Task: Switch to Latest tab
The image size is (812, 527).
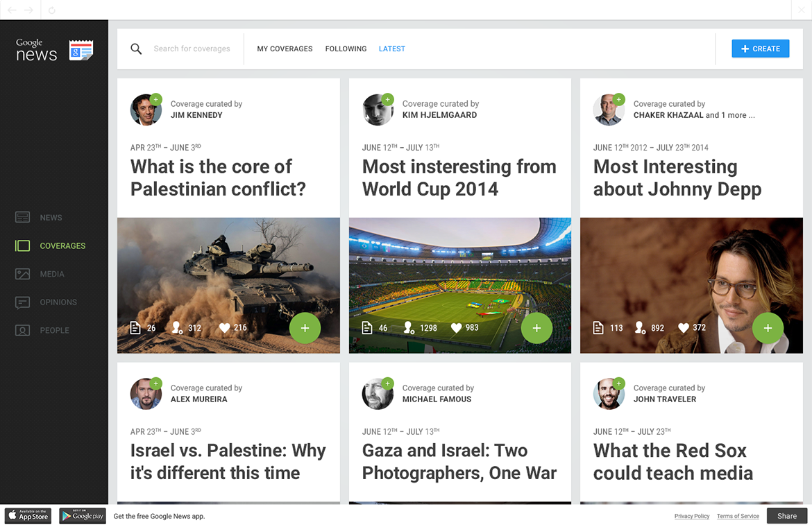Action: [392, 49]
